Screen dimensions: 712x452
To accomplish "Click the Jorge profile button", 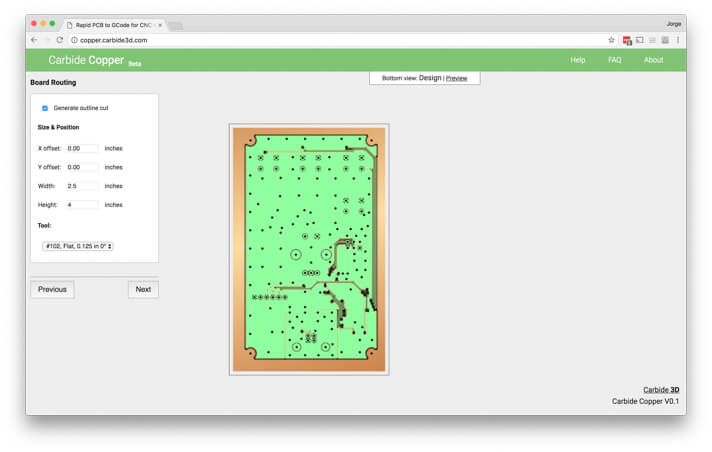I will [x=673, y=24].
